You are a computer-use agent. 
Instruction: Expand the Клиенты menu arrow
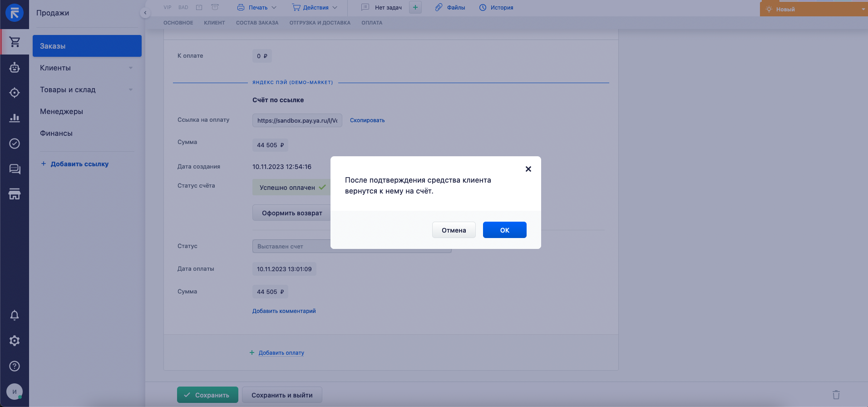click(x=131, y=68)
